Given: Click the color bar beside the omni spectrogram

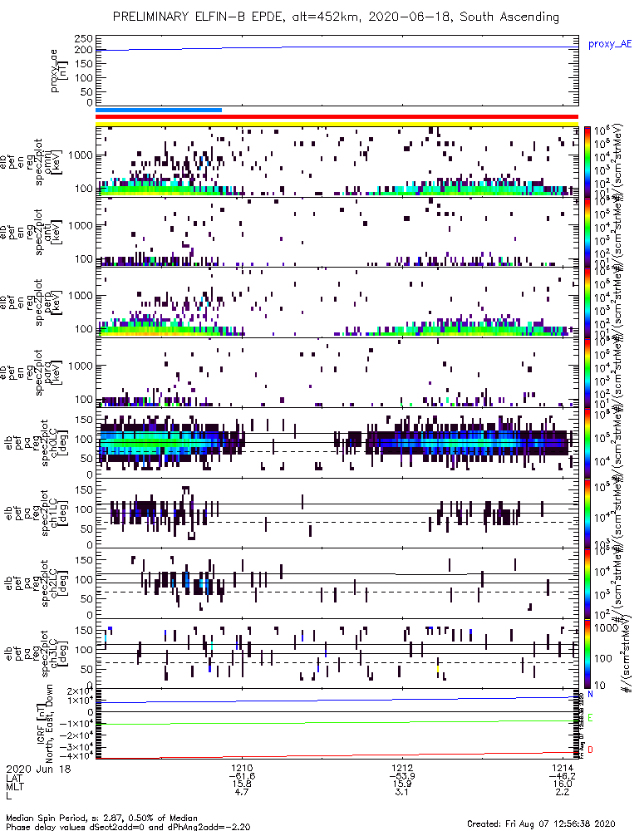Looking at the screenshot, I should click(x=587, y=162).
